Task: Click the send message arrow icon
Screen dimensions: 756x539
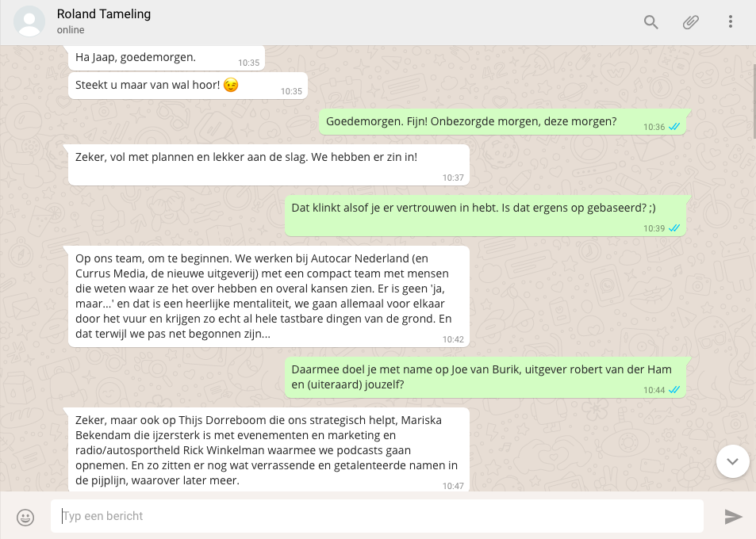Action: (x=733, y=516)
